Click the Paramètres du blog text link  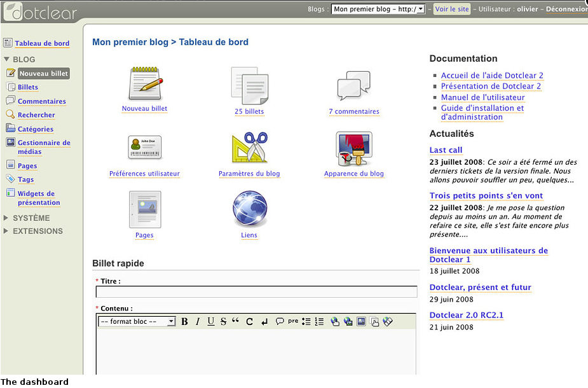point(249,174)
